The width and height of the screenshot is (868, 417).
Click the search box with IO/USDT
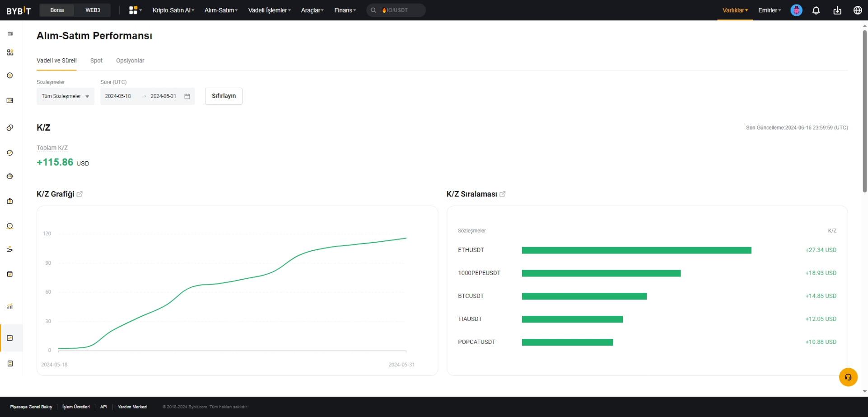tap(396, 10)
